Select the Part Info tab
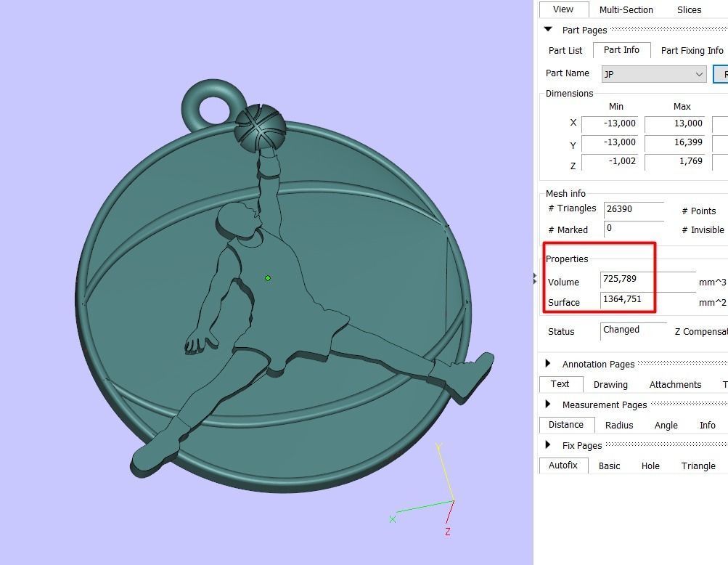 pos(621,49)
